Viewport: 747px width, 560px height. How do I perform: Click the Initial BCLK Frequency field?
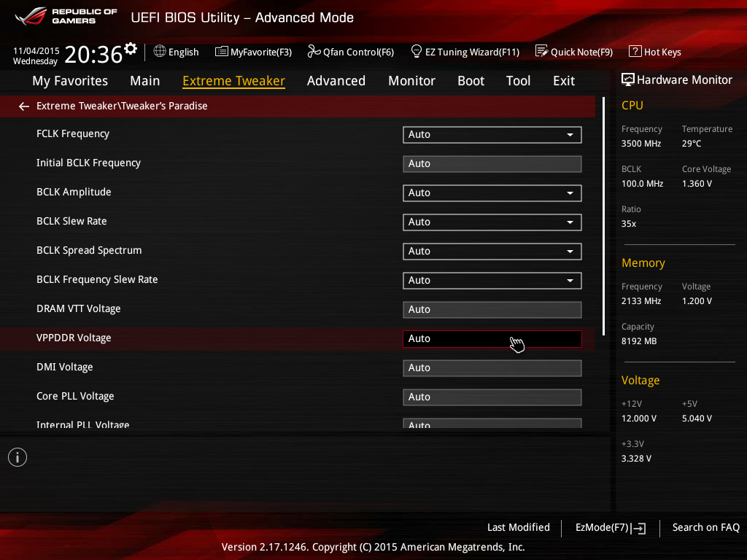pyautogui.click(x=492, y=164)
